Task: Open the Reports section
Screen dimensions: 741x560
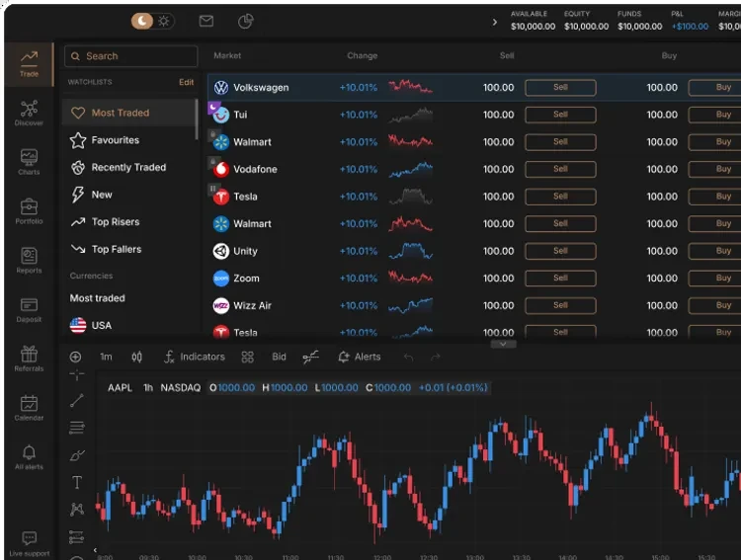Action: tap(29, 261)
